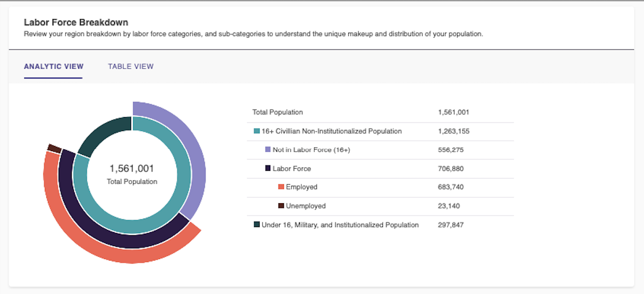Click the small brown Unemployed chart sliver
Screen dimensions: 644x294
[54, 149]
